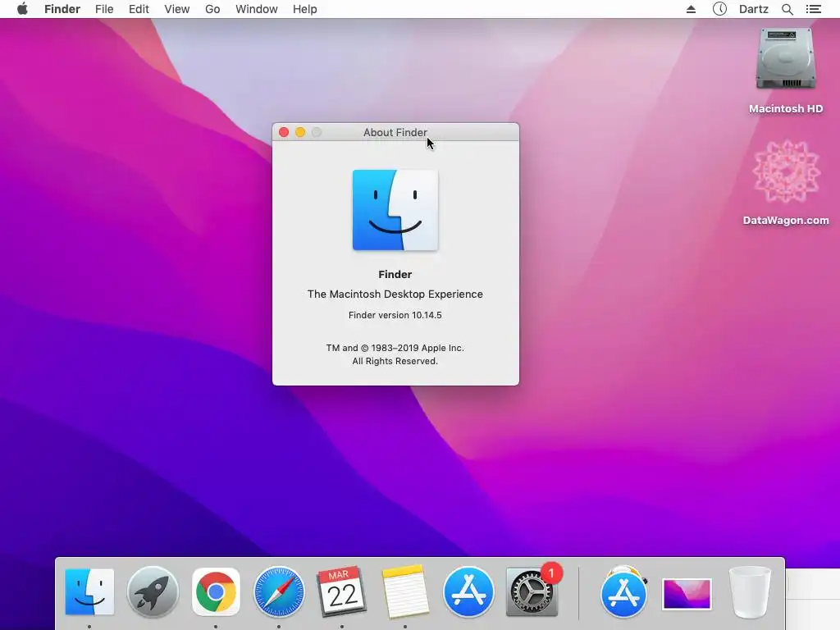The height and width of the screenshot is (630, 840).
Task: Open the Go menu
Action: point(212,9)
